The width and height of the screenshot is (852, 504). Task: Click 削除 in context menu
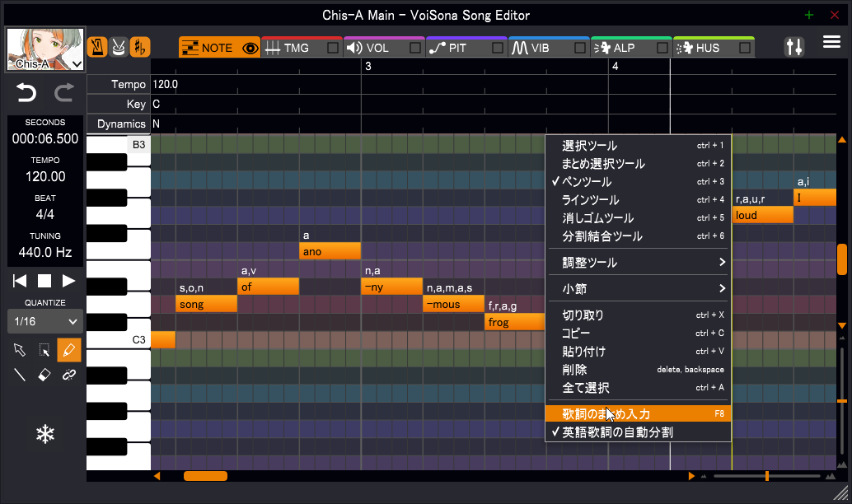639,369
